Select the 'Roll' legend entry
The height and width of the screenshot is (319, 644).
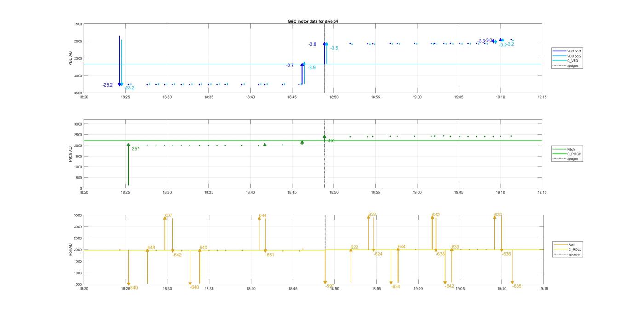click(567, 244)
